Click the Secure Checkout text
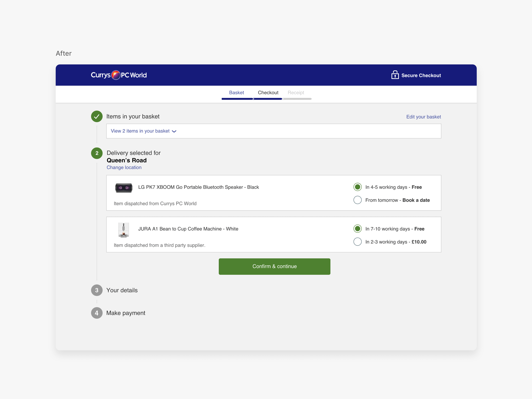Viewport: 532px width, 399px height. pyautogui.click(x=421, y=75)
